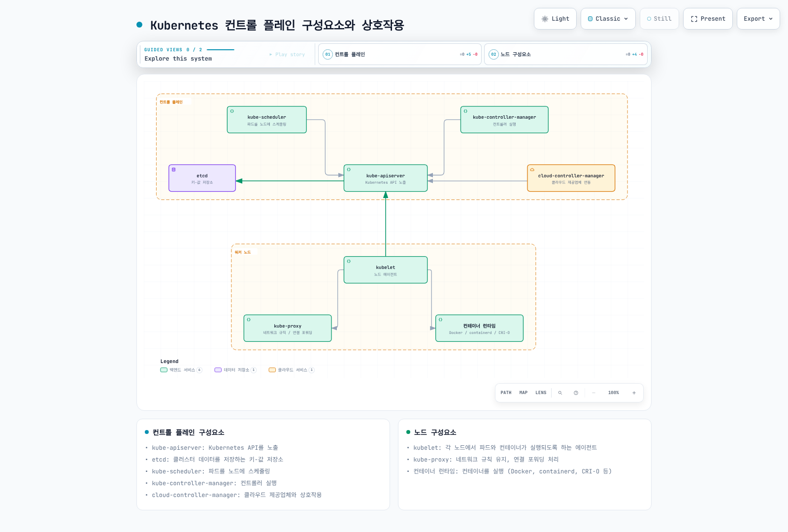
Task: Select the etcd node
Action: tap(202, 178)
